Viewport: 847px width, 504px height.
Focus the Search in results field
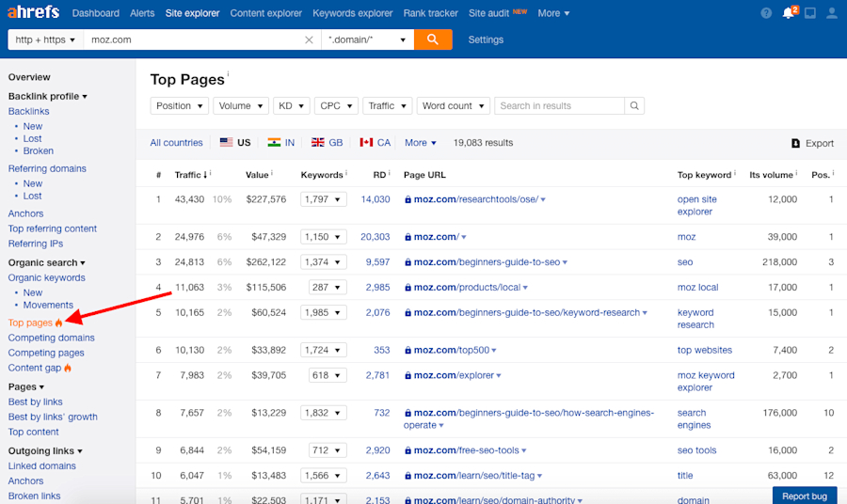point(559,105)
